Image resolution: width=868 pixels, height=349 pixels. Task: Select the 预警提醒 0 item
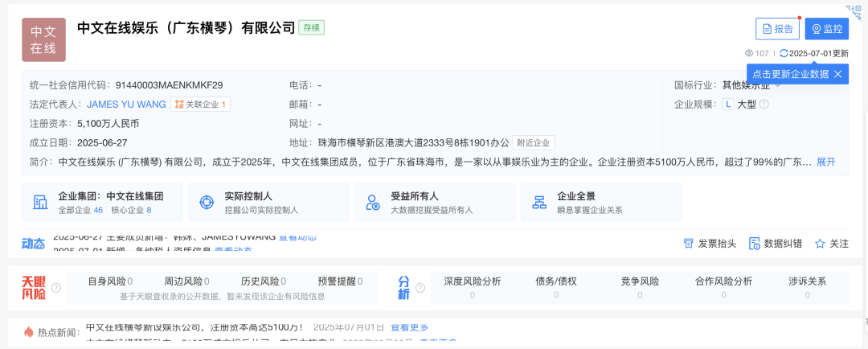341,281
